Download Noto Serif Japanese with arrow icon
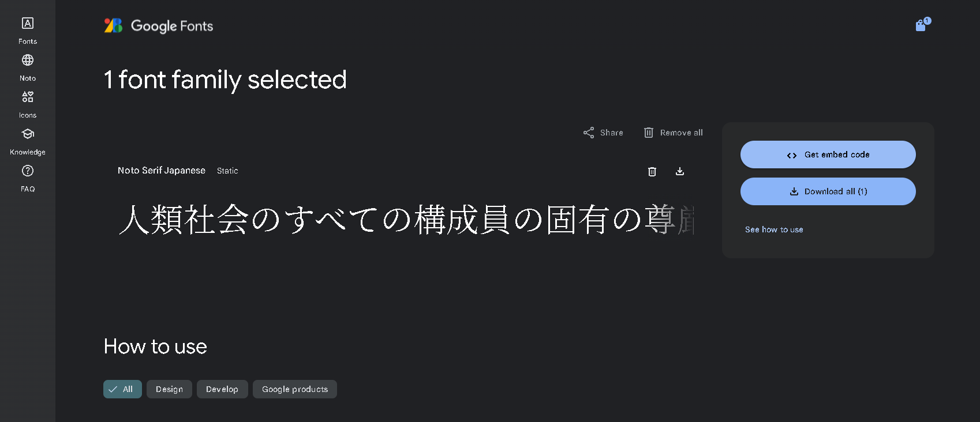 click(680, 171)
